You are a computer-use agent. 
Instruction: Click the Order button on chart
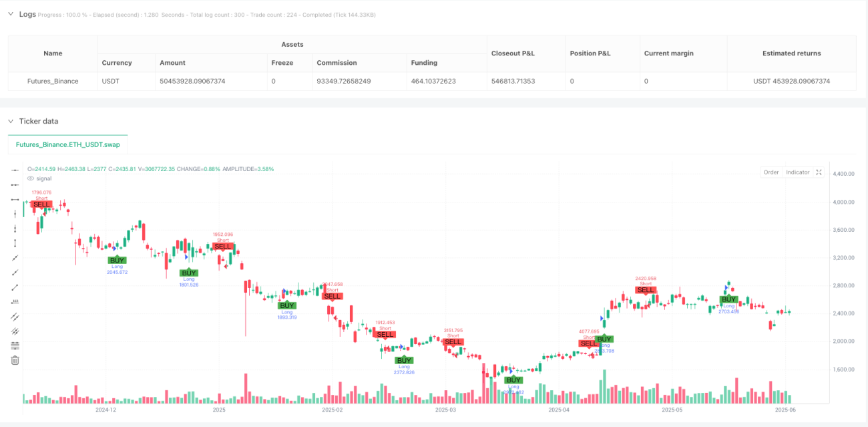pos(771,172)
